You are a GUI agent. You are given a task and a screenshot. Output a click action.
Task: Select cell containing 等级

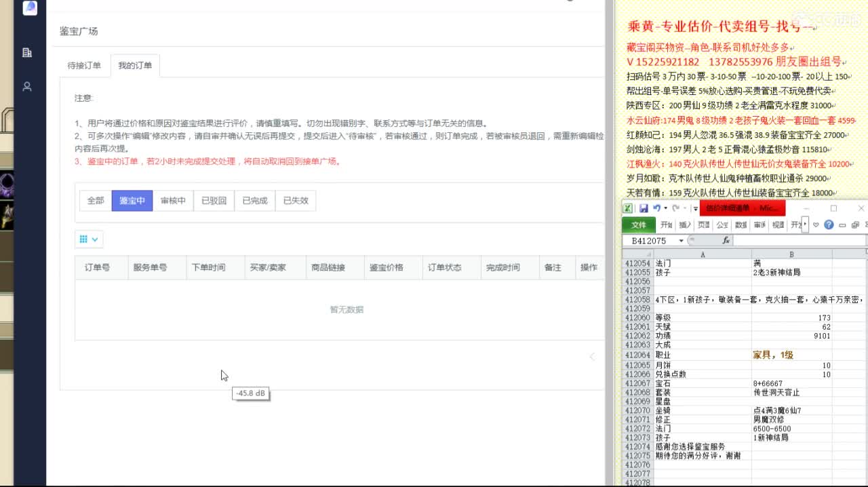(703, 317)
